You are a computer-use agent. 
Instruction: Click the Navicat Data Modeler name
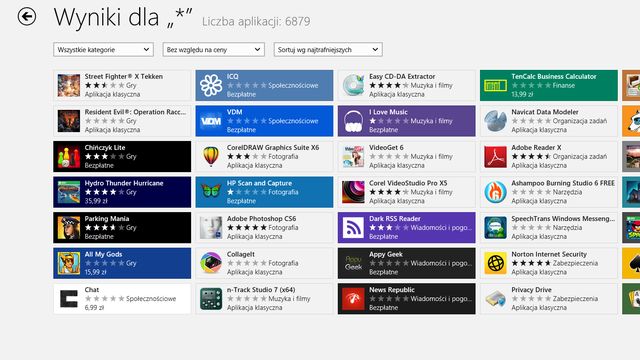(x=545, y=112)
